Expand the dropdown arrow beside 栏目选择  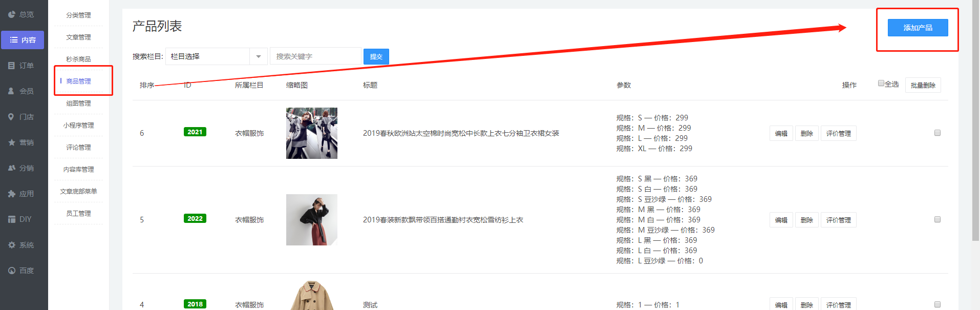pyautogui.click(x=259, y=56)
